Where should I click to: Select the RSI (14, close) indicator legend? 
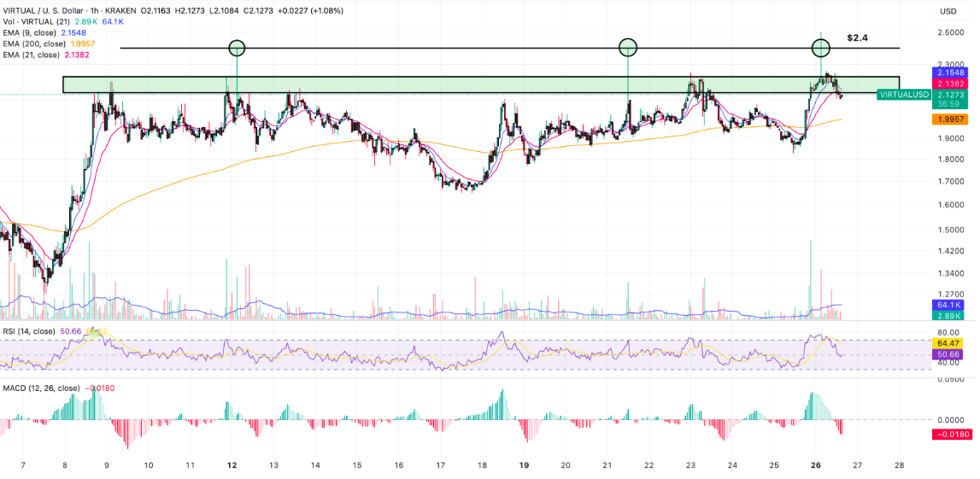point(29,330)
